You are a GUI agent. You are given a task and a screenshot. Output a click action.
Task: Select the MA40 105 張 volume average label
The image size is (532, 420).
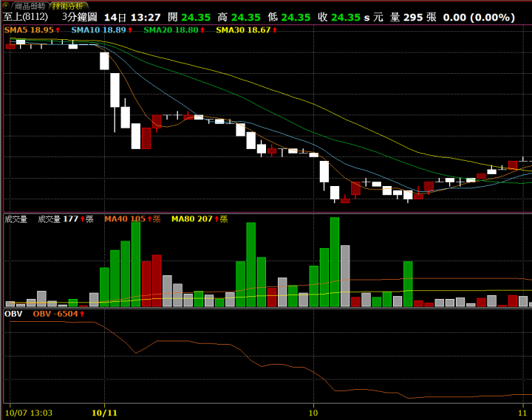(x=132, y=219)
